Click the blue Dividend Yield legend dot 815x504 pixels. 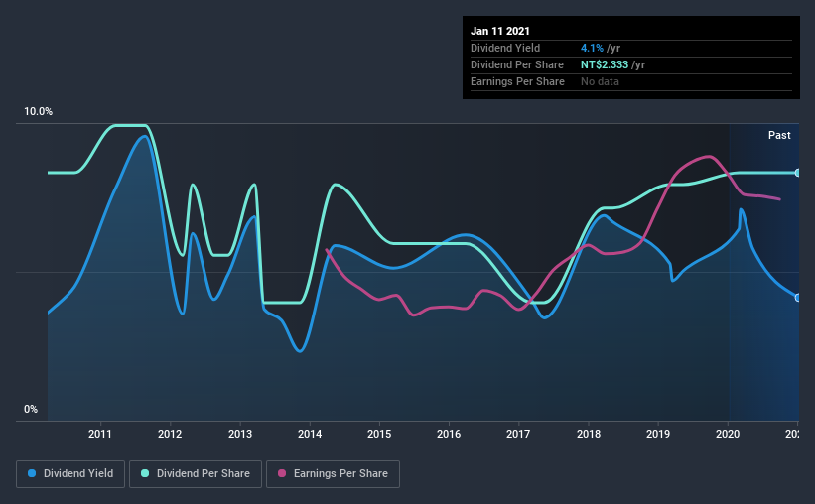pos(32,473)
